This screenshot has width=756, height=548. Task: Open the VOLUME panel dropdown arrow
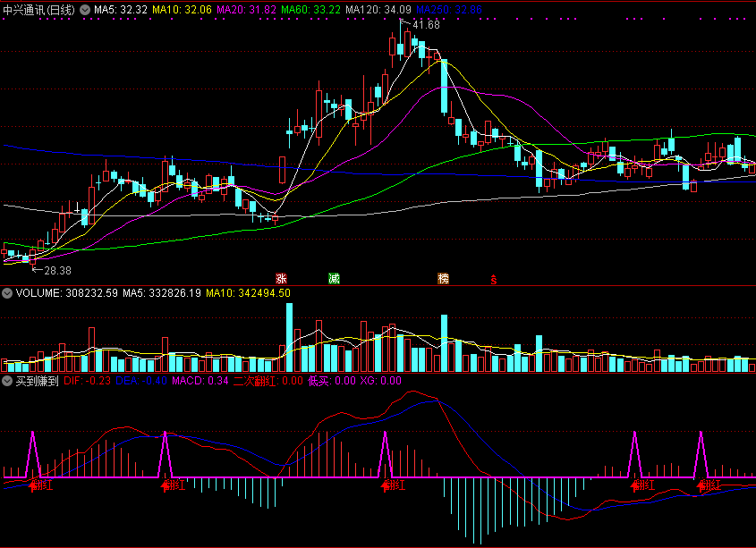[8, 292]
